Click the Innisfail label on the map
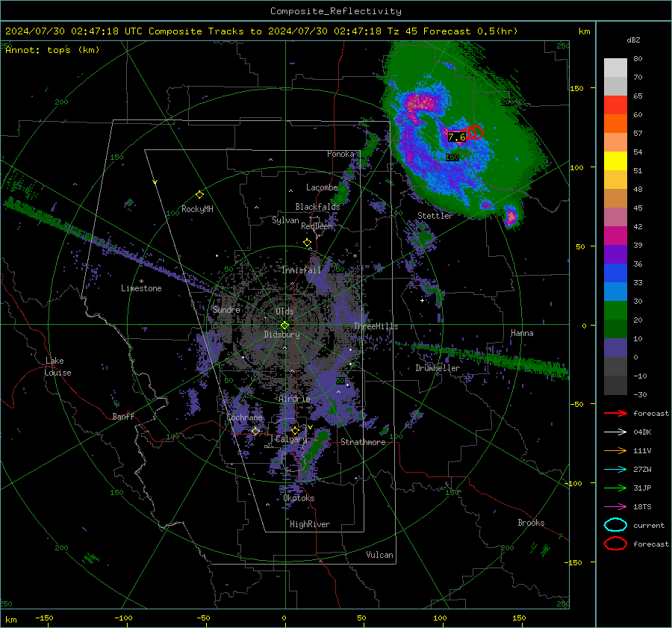This screenshot has height=628, width=672. point(301,270)
